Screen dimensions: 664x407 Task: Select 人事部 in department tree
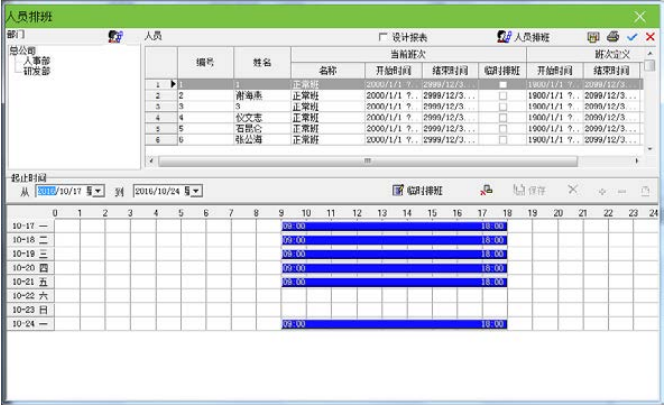36,60
